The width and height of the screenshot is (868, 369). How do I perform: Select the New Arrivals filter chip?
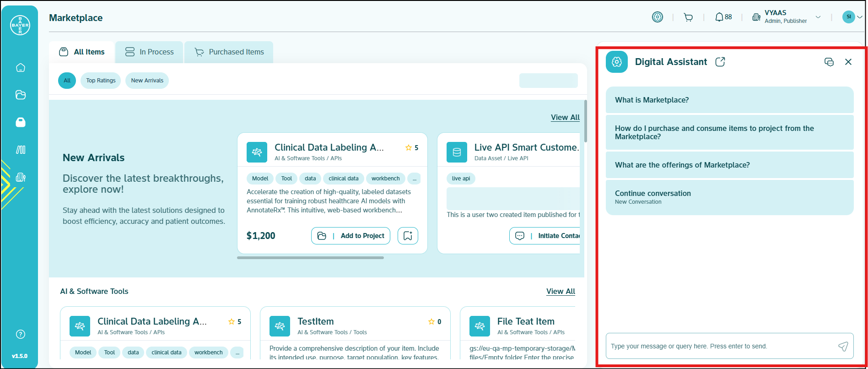(147, 81)
